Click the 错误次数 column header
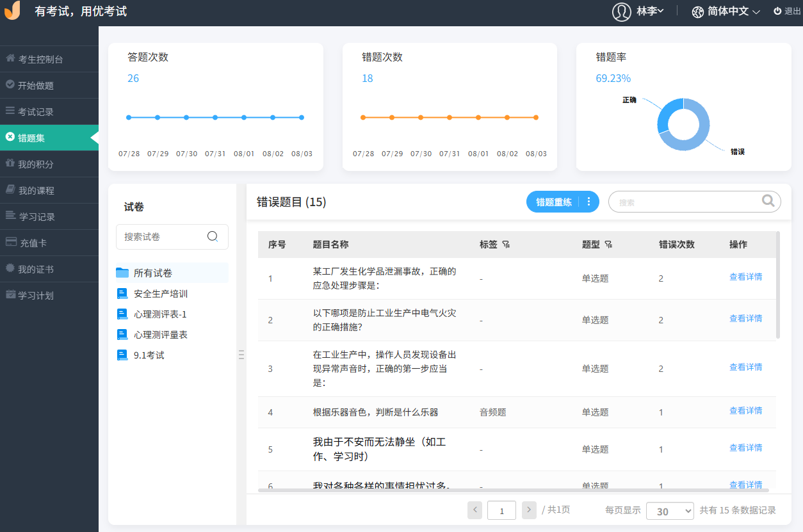Viewport: 803px width, 532px height. coord(677,245)
